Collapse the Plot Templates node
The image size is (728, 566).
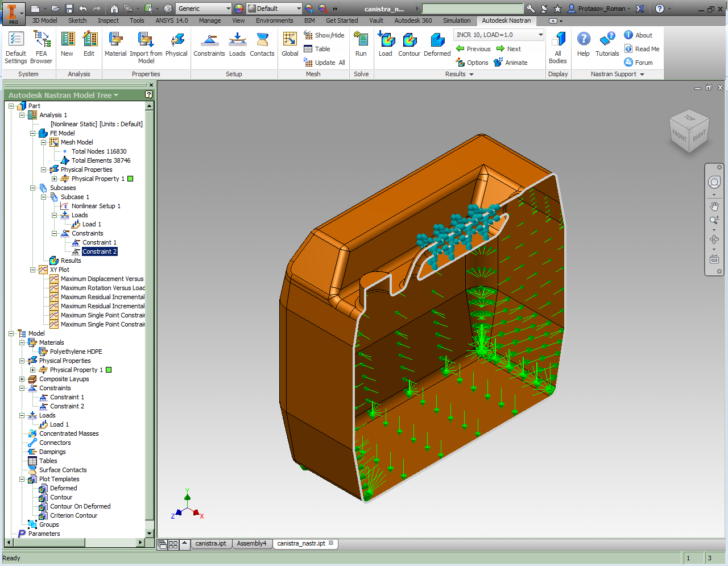(22, 479)
